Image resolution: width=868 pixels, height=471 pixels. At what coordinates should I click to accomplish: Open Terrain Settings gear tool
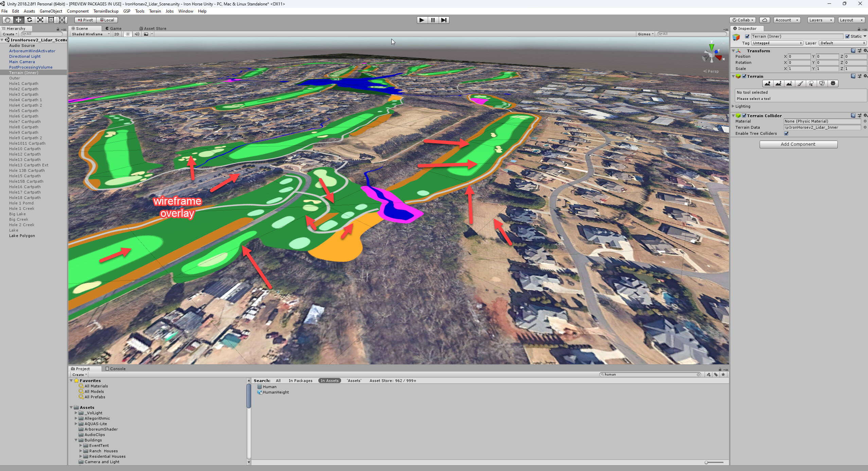(x=833, y=84)
